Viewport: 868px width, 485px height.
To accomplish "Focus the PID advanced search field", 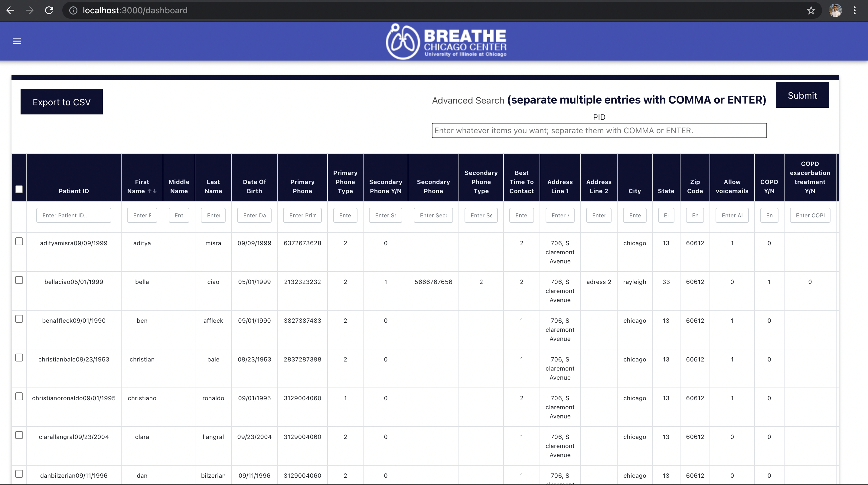I will tap(599, 130).
